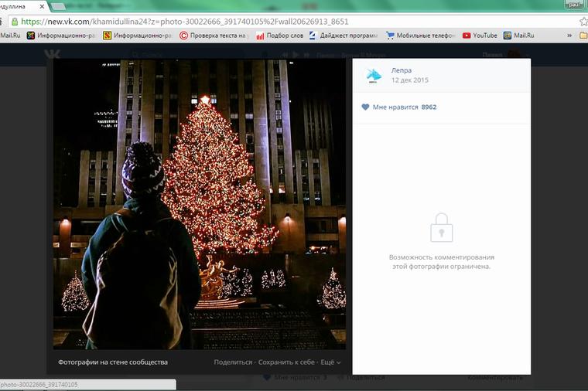Click the 12 дек 2015 date link
This screenshot has width=588, height=391.
[x=409, y=80]
